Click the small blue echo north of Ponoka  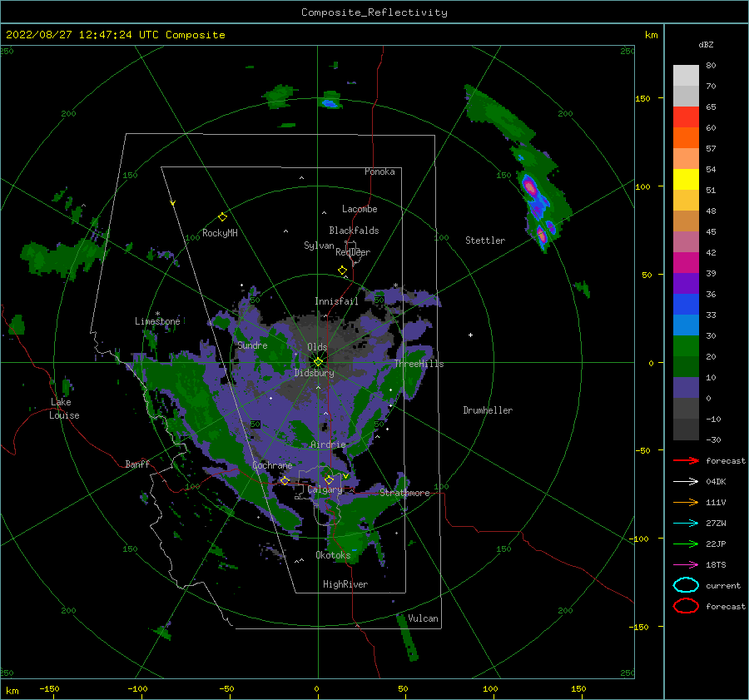[x=330, y=102]
